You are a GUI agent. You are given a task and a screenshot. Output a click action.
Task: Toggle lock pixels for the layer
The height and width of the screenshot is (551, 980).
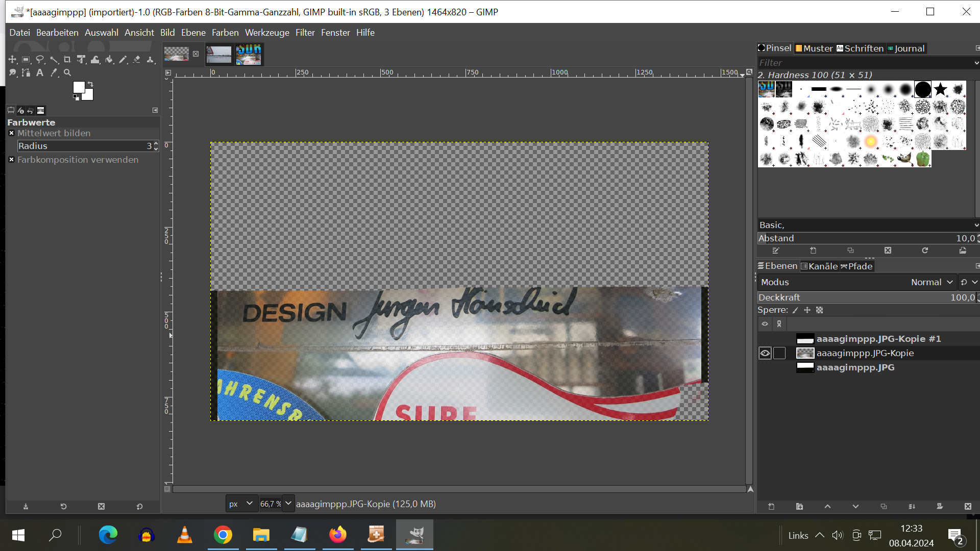(x=795, y=310)
